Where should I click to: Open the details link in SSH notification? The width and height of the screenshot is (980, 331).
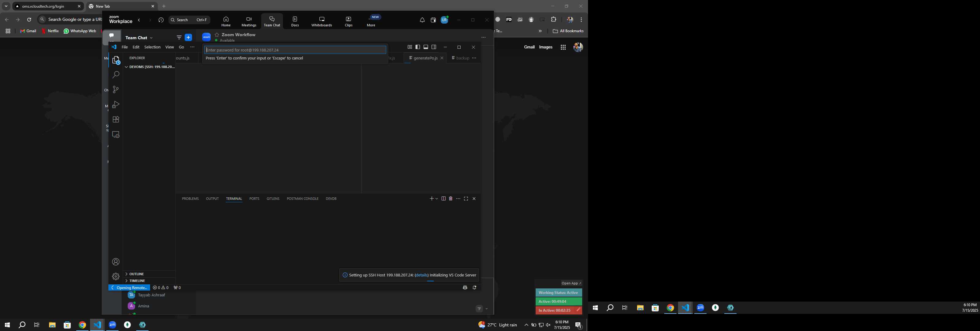[x=421, y=275]
